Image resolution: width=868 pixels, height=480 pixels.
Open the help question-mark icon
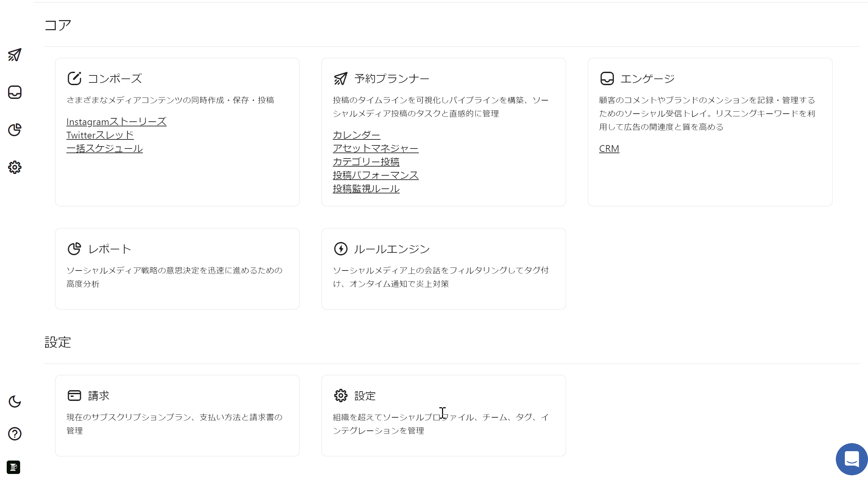pos(14,434)
